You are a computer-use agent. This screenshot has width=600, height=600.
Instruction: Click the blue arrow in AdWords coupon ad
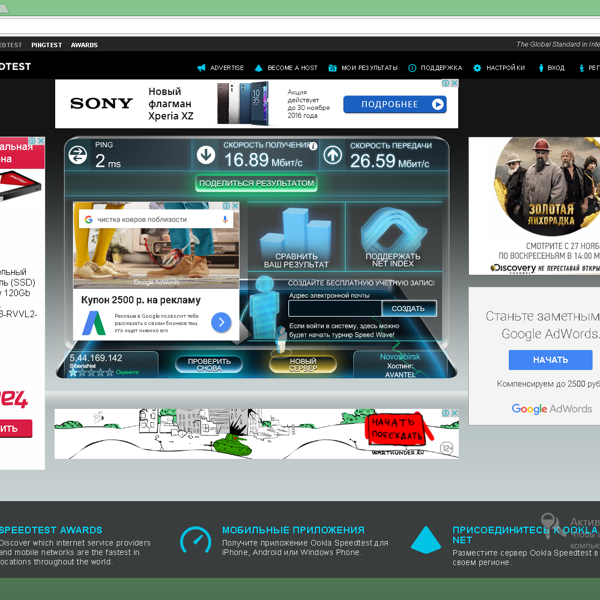pos(221,322)
